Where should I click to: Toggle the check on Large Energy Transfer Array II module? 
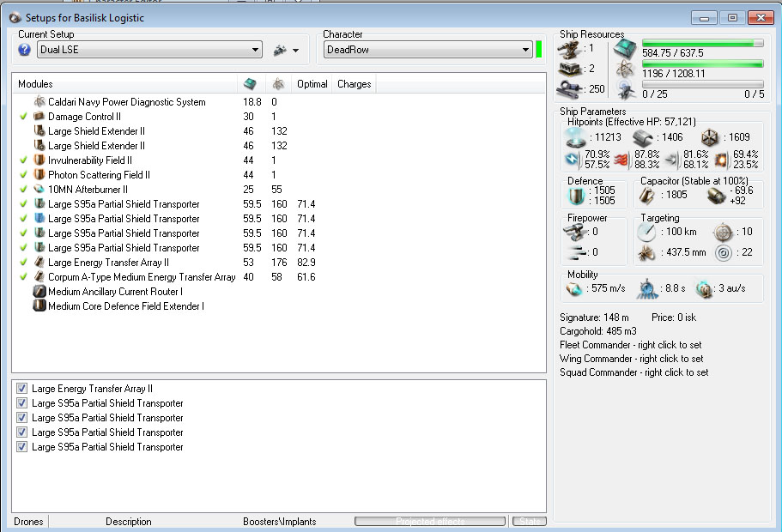[x=23, y=263]
